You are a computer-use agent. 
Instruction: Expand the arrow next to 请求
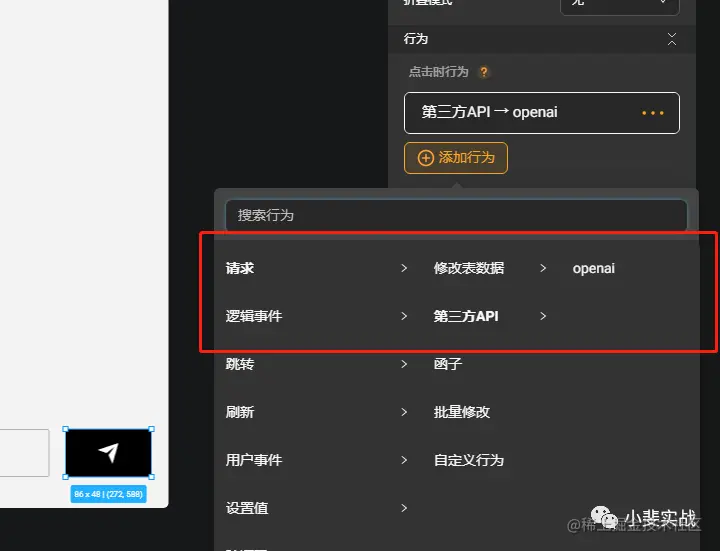pyautogui.click(x=404, y=268)
